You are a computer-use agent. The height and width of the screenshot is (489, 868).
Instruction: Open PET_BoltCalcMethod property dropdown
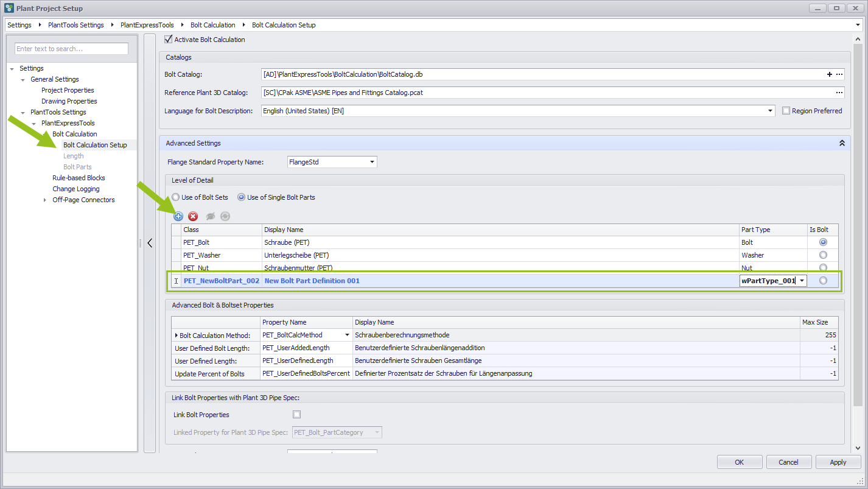(x=348, y=335)
